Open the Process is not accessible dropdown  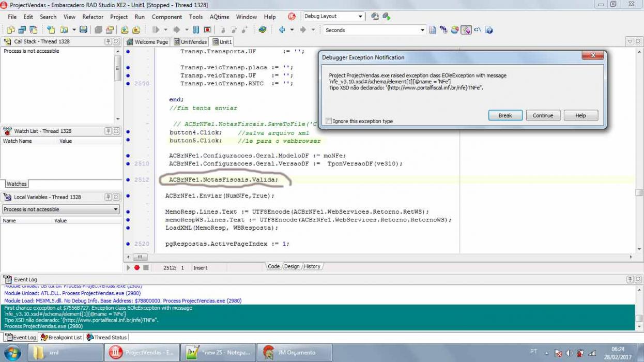click(x=61, y=209)
